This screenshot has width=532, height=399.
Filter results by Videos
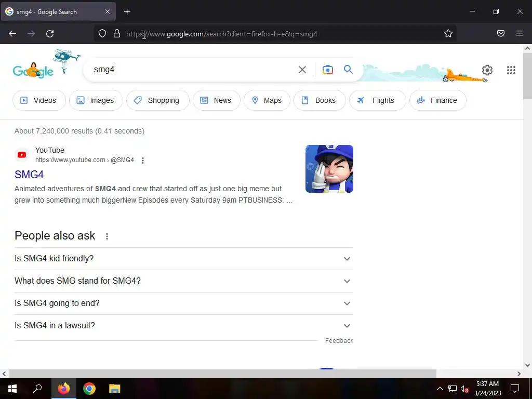39,100
